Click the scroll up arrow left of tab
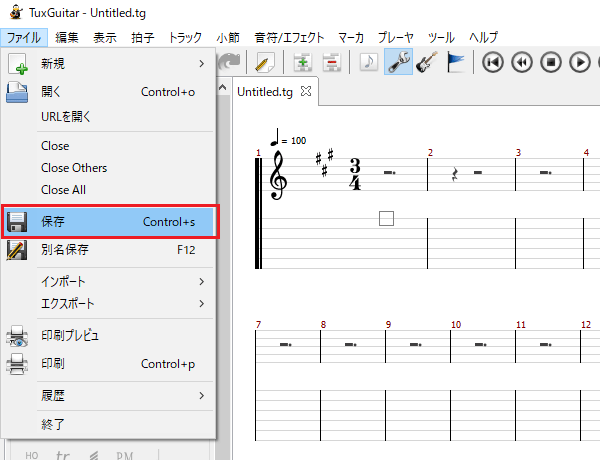600x460 pixels. pyautogui.click(x=222, y=88)
